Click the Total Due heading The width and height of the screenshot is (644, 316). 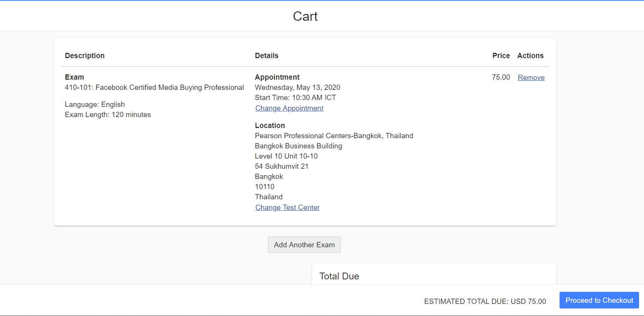pyautogui.click(x=339, y=276)
